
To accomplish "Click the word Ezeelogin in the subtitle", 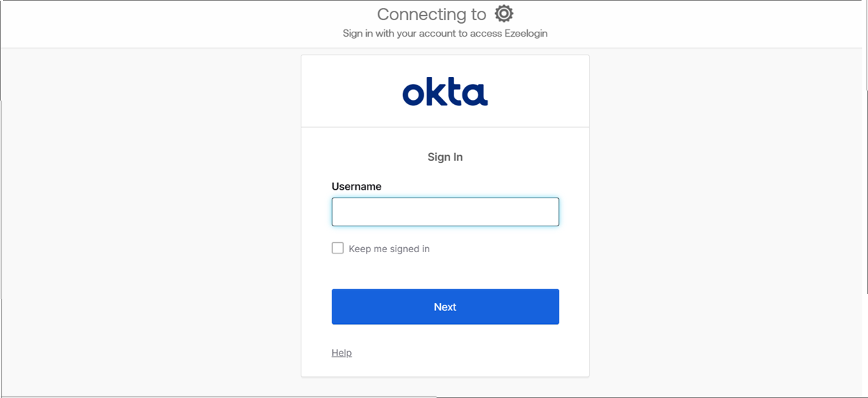I will point(525,33).
